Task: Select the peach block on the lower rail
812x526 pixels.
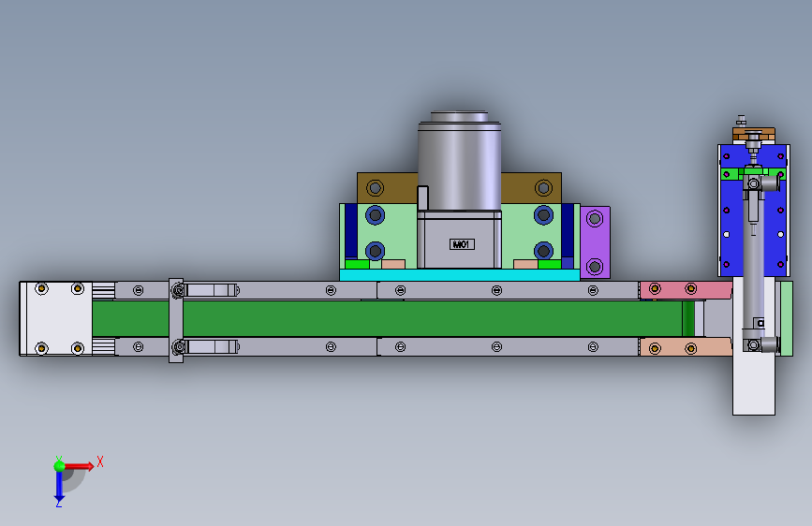Action: (x=686, y=347)
